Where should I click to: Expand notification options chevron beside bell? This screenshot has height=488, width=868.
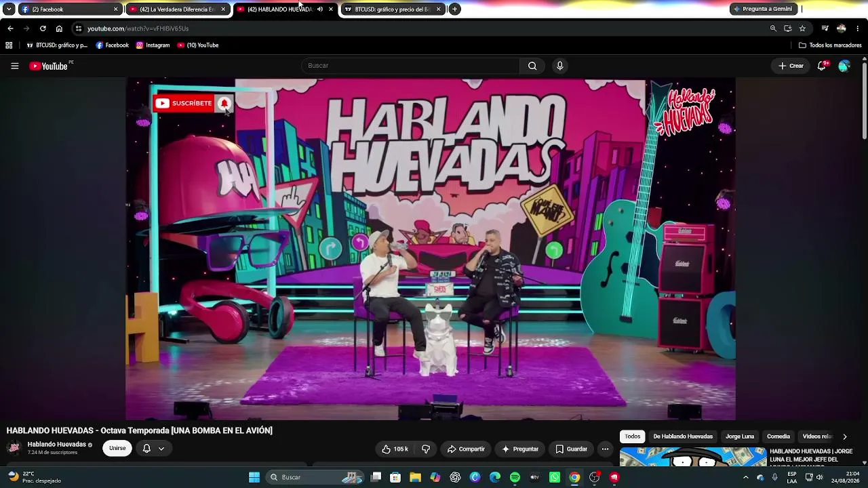coord(161,449)
